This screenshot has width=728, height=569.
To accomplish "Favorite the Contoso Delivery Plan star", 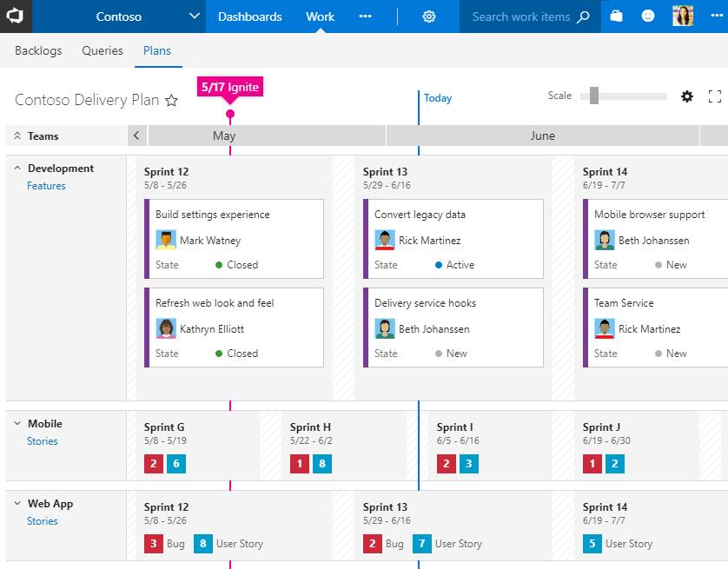I will [x=172, y=100].
